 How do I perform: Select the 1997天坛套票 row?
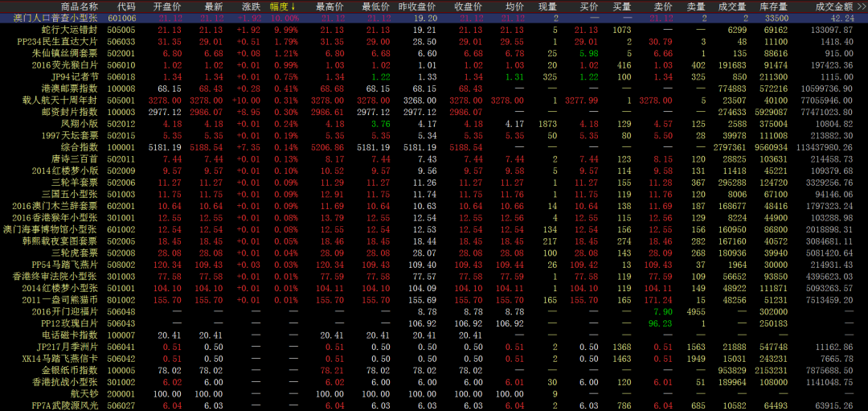coord(434,136)
